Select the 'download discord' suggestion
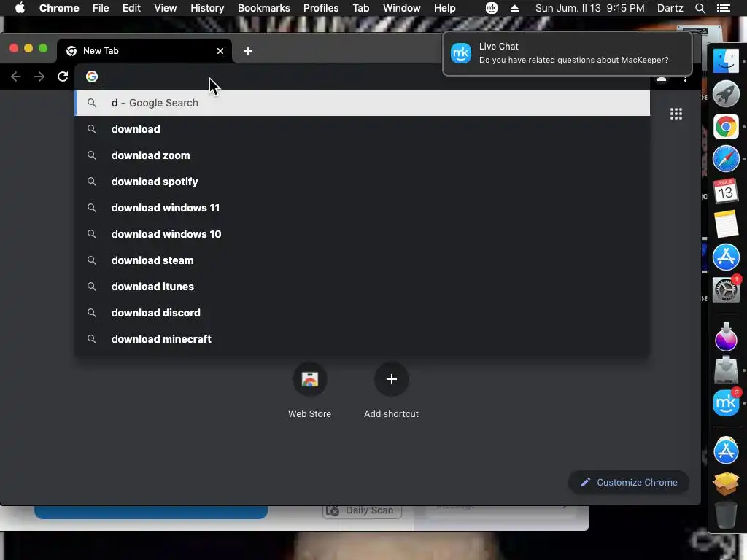The width and height of the screenshot is (747, 560). coord(362,312)
